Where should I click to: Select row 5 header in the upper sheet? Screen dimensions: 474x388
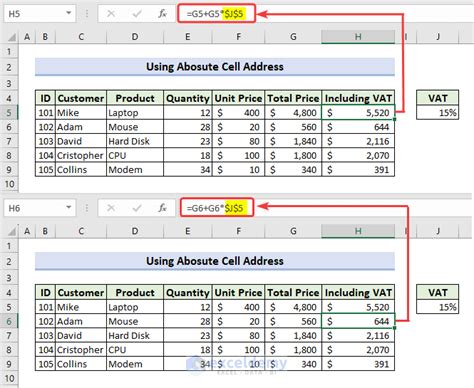9,113
